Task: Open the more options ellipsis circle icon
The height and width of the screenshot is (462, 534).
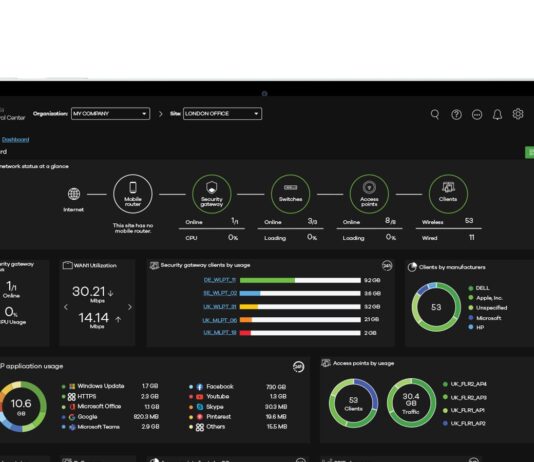Action: (x=477, y=114)
